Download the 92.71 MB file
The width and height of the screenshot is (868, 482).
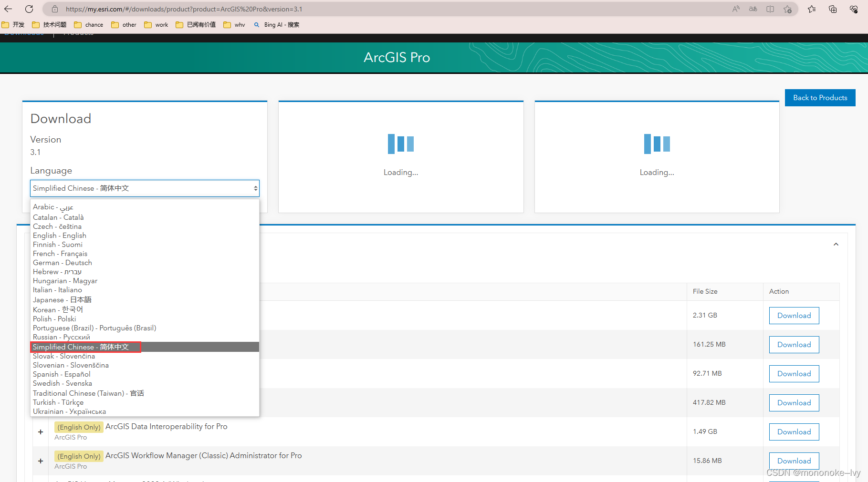[794, 374]
